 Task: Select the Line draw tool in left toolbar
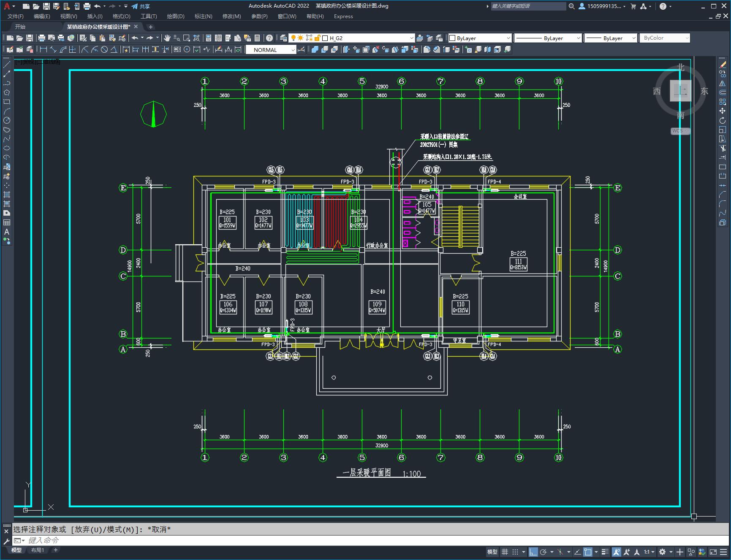[x=7, y=65]
